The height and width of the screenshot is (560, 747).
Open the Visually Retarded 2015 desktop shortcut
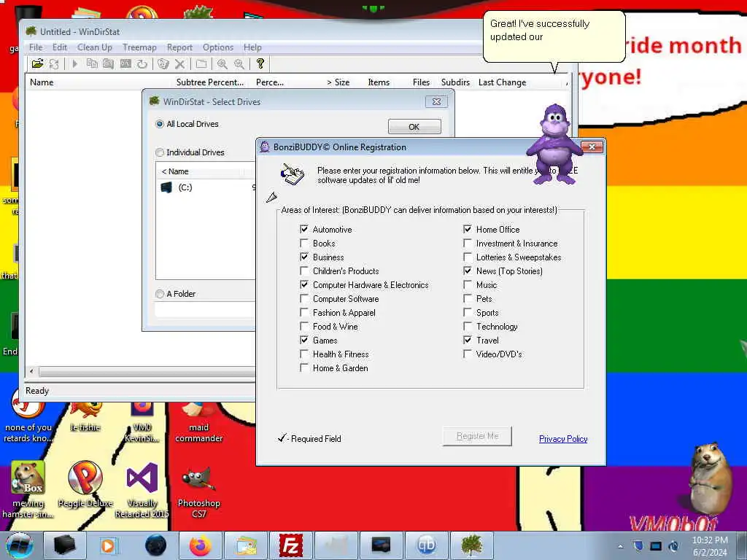[x=142, y=491]
